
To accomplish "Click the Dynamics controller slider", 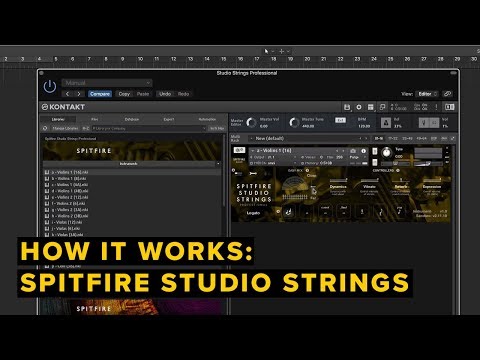I will point(338,181).
